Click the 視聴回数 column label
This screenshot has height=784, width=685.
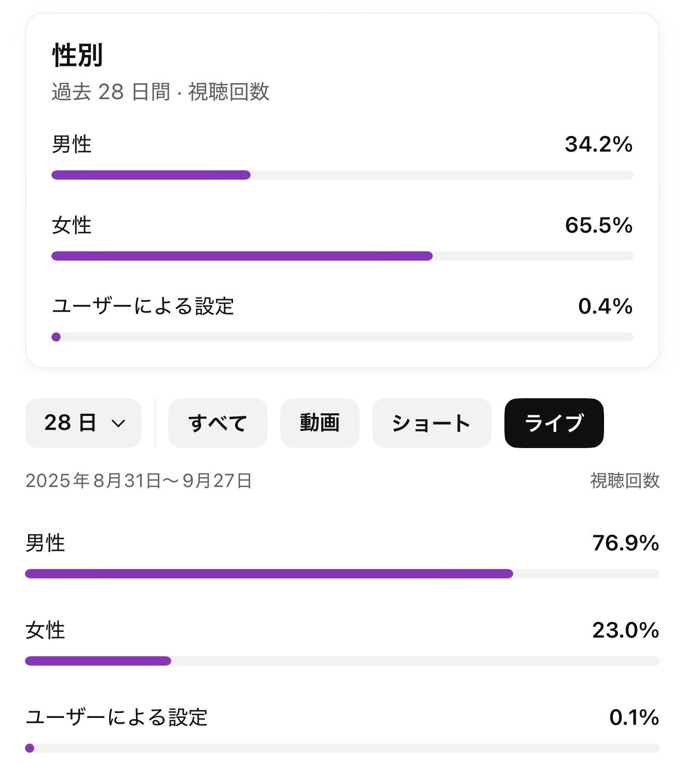pos(624,481)
